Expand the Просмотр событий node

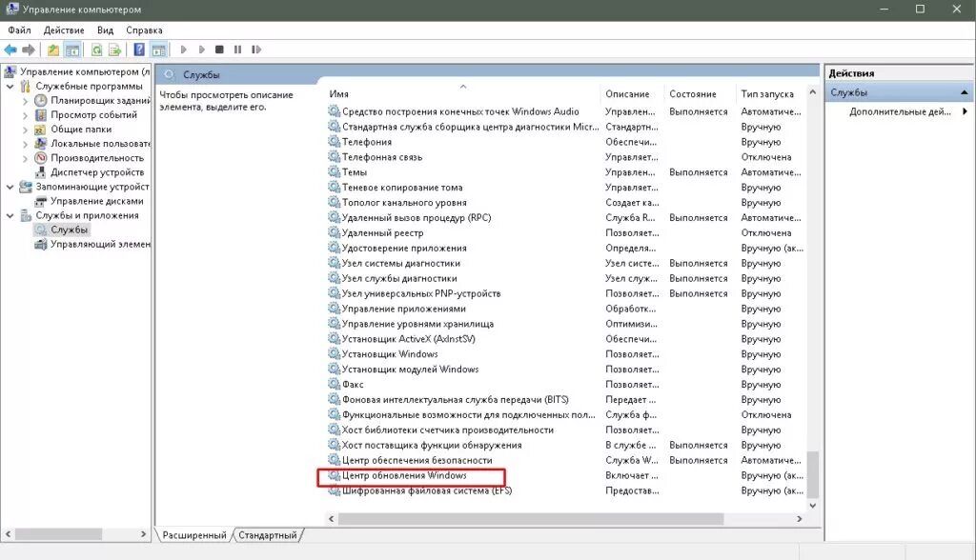(x=25, y=115)
